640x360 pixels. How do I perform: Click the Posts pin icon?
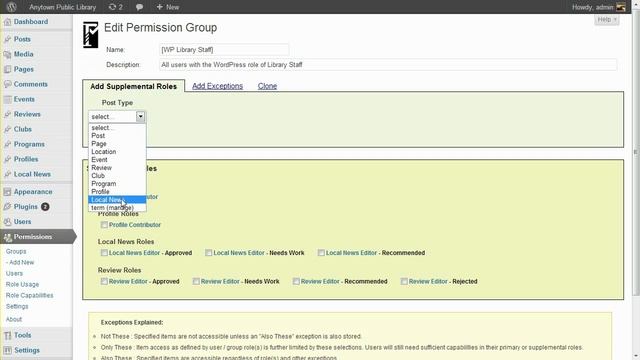pos(7,39)
